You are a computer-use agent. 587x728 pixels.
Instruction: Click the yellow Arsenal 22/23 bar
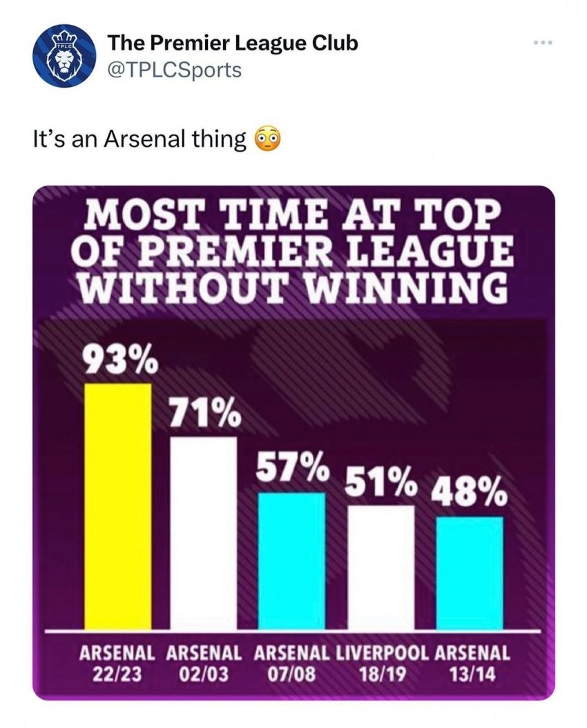[x=118, y=506]
